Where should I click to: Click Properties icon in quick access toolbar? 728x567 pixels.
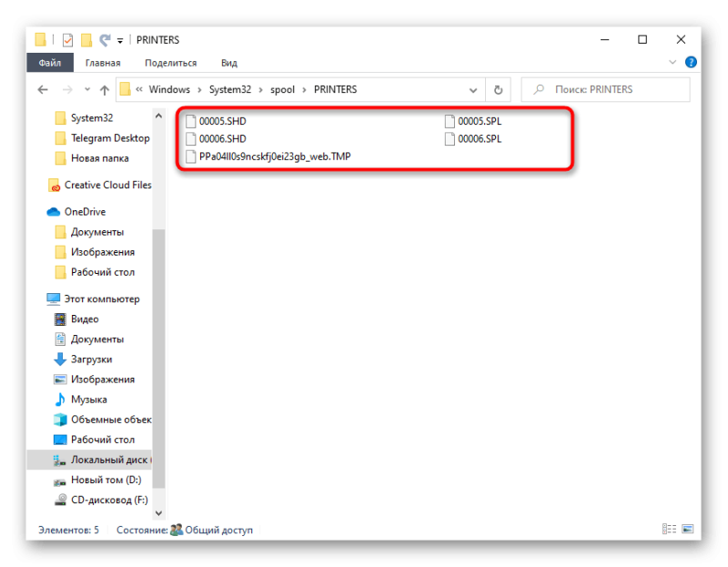(x=67, y=40)
